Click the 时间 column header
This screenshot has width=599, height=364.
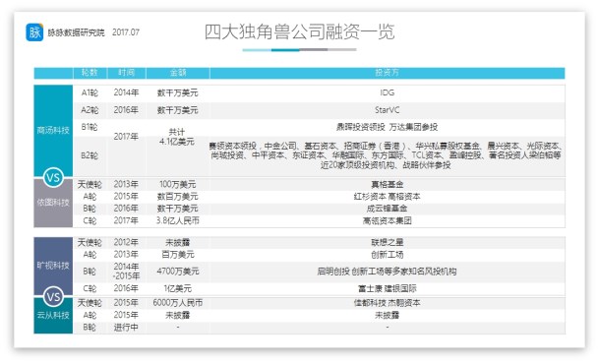click(x=127, y=73)
